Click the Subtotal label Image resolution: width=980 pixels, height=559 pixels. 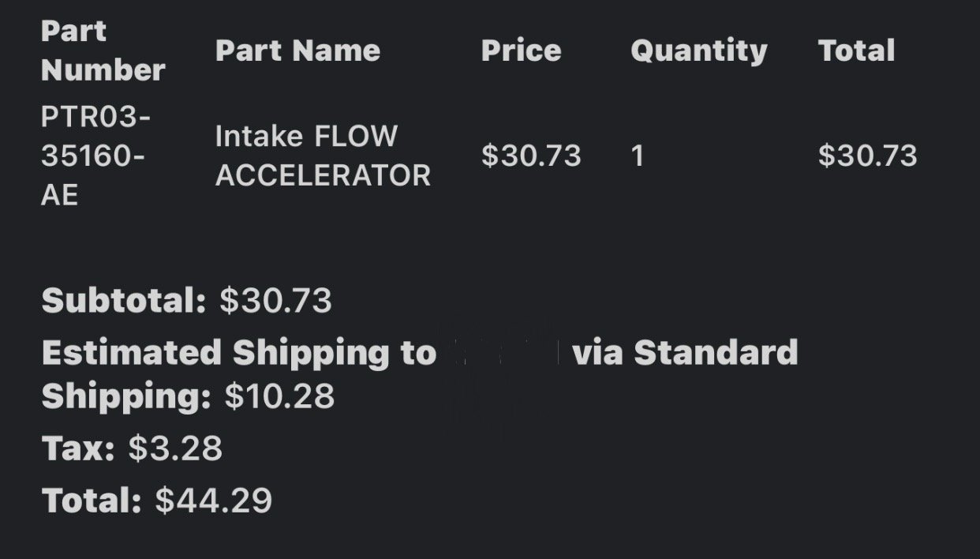tap(123, 301)
